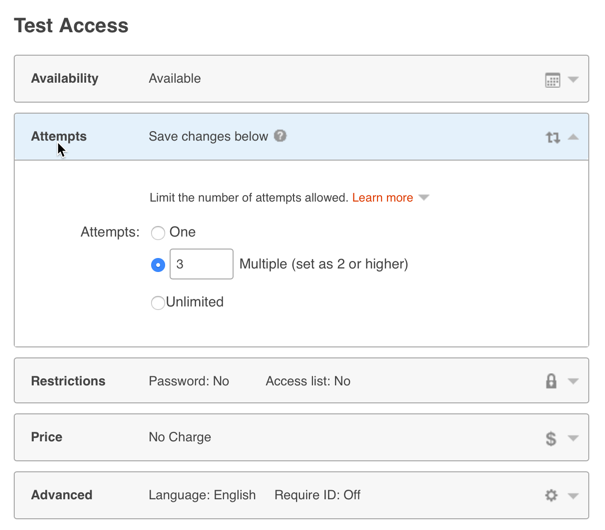Click the attempts number input field
Screen dimensions: 605x530
pos(201,264)
